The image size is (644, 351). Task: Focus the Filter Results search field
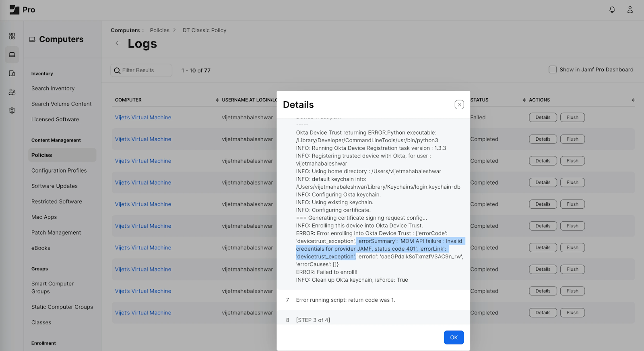click(141, 71)
